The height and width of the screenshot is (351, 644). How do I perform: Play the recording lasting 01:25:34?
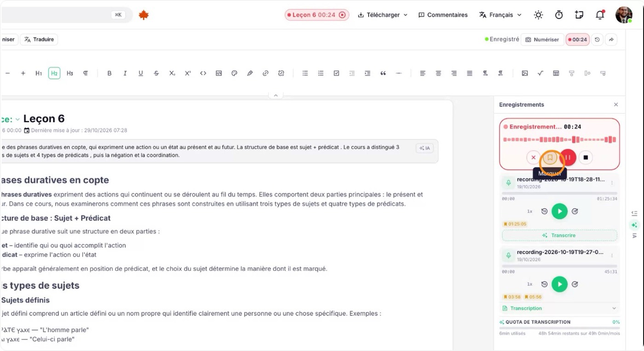(x=559, y=211)
